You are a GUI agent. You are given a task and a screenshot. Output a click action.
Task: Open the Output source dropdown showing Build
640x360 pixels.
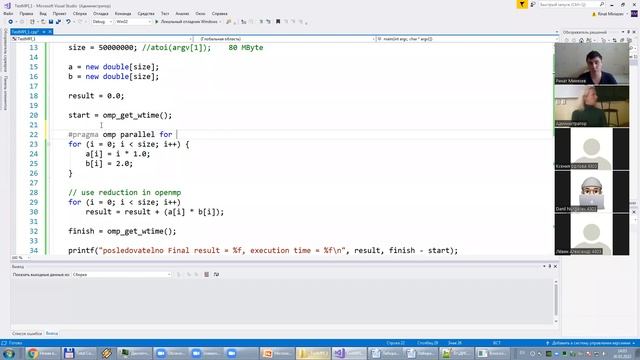pos(122,275)
